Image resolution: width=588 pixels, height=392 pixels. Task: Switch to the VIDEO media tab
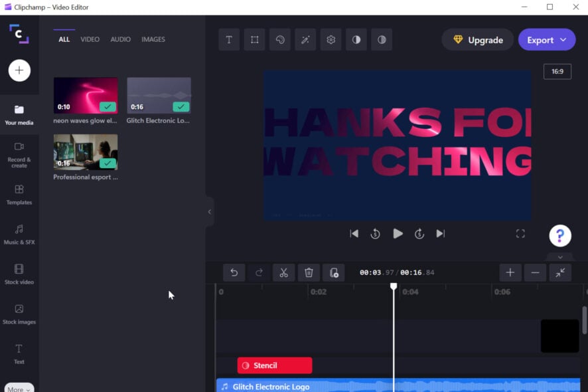[x=90, y=39]
